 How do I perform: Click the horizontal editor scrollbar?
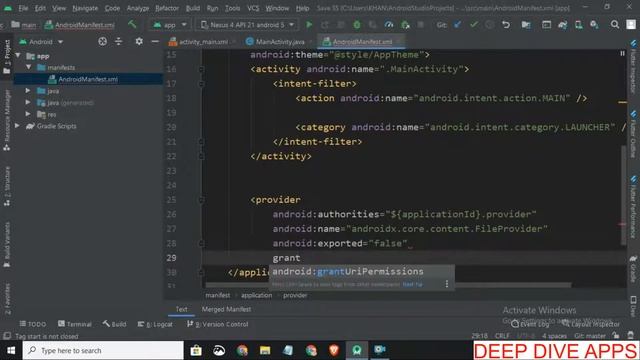tap(388, 285)
